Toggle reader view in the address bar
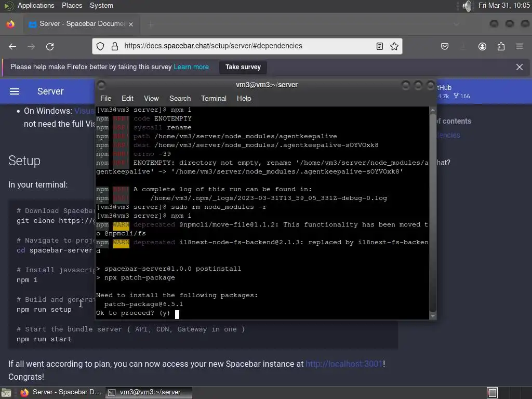The image size is (532, 399). pyautogui.click(x=380, y=46)
